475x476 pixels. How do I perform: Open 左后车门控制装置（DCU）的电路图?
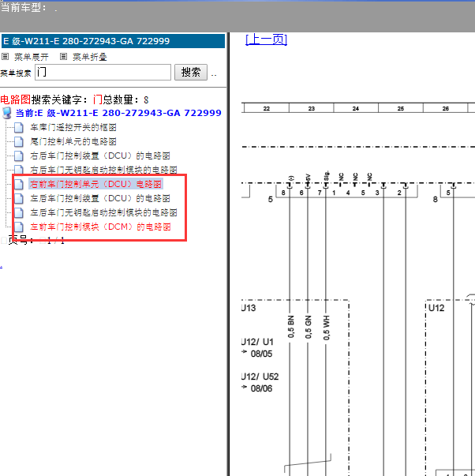[100, 199]
